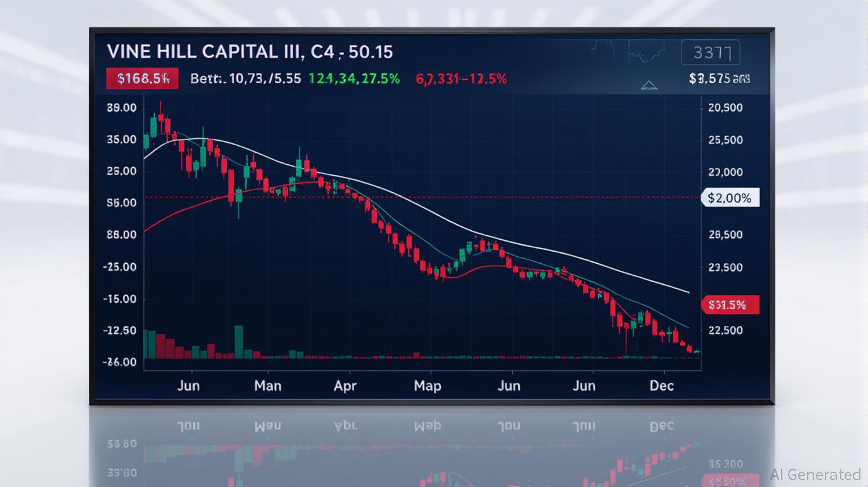This screenshot has width=868, height=487.
Task: Click the 22,500 right axis label
Action: coord(725,330)
